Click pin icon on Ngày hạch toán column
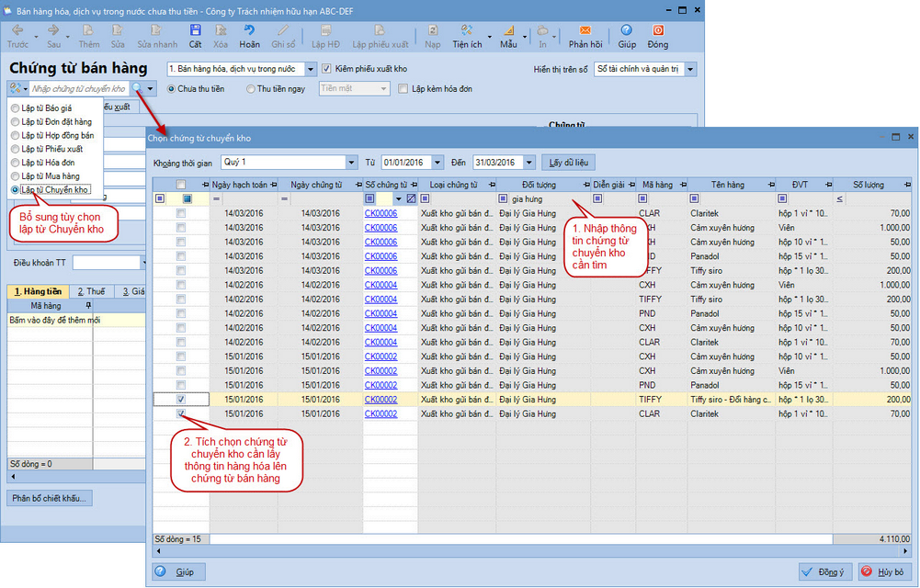This screenshot has height=588, width=920. click(x=273, y=185)
